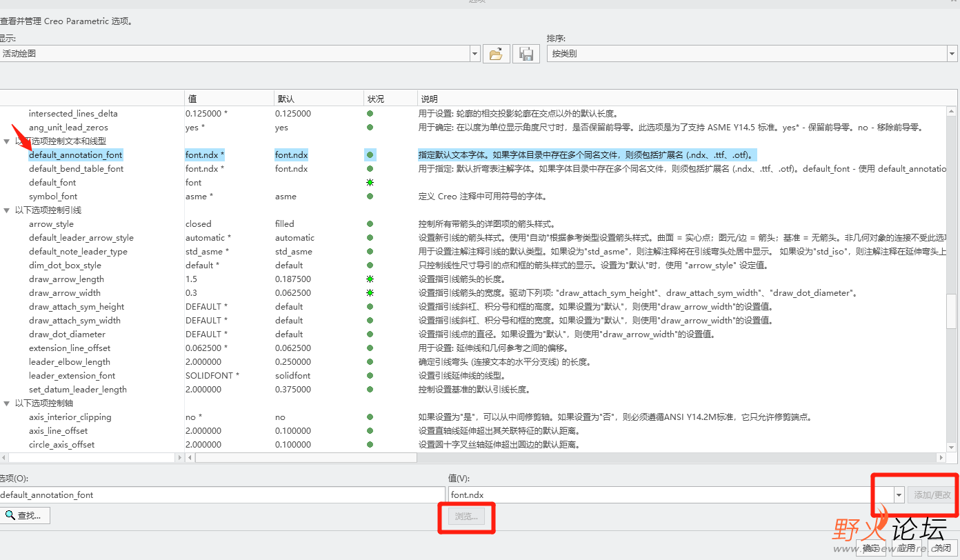Click the 'asme *' value of symbol_font
This screenshot has width=960, height=560.
coord(199,196)
